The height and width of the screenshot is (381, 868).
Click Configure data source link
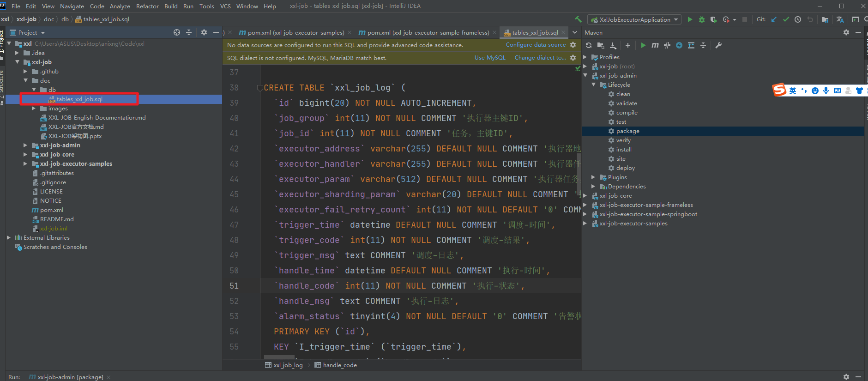pos(536,45)
